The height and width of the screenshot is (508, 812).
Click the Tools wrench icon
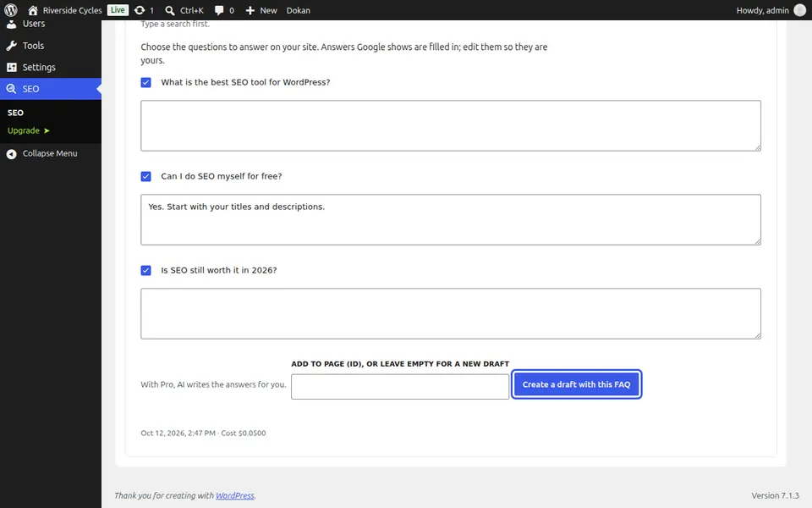pyautogui.click(x=11, y=46)
